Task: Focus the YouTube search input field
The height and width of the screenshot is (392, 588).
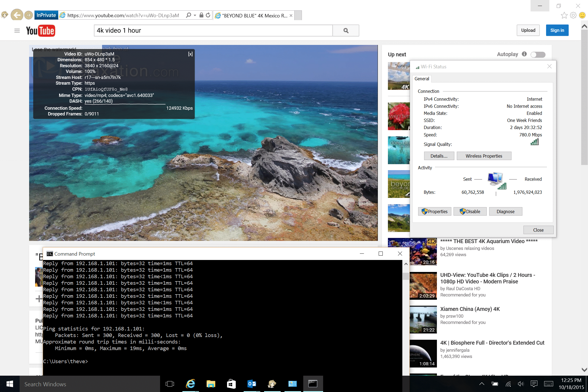Action: click(x=213, y=30)
